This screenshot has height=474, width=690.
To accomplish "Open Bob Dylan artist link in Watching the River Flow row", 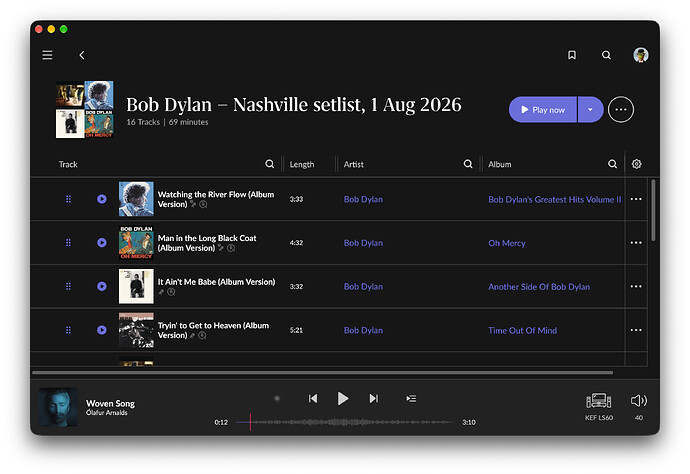I will point(363,199).
